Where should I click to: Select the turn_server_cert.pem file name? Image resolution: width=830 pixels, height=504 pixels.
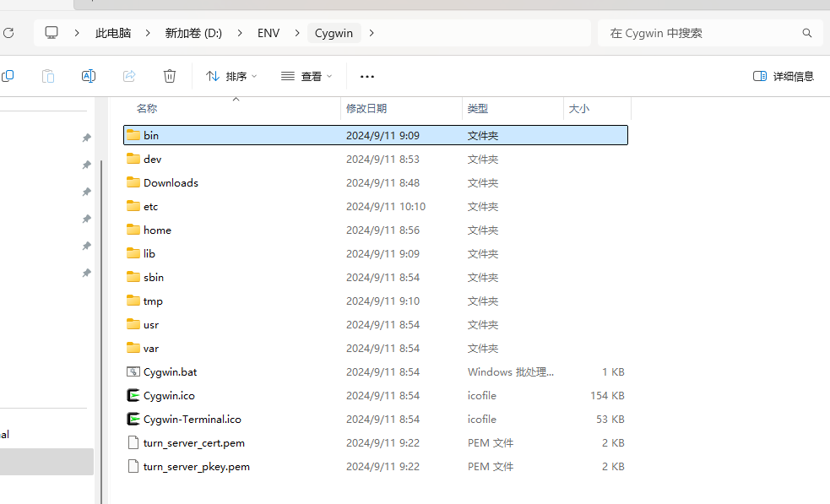click(x=193, y=442)
